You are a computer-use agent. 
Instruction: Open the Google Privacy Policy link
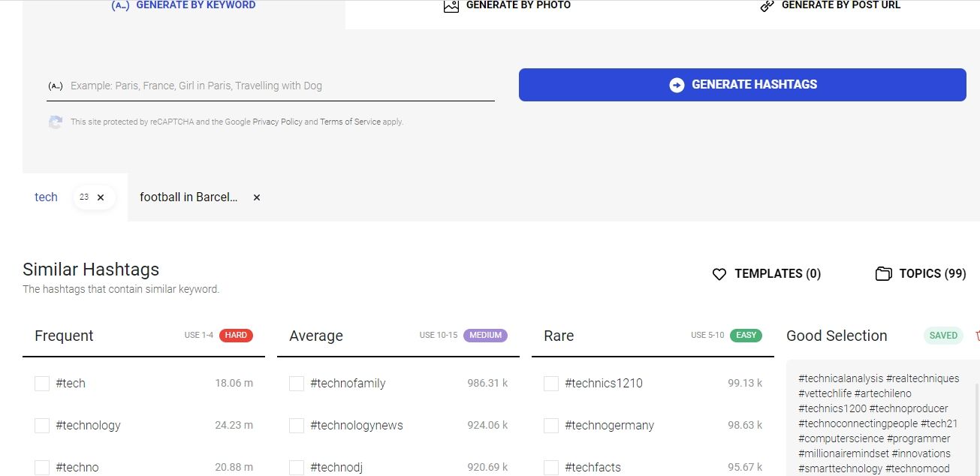pos(277,122)
